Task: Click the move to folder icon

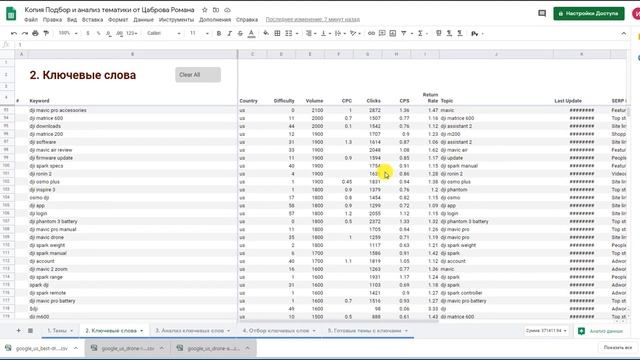Action: click(x=216, y=9)
